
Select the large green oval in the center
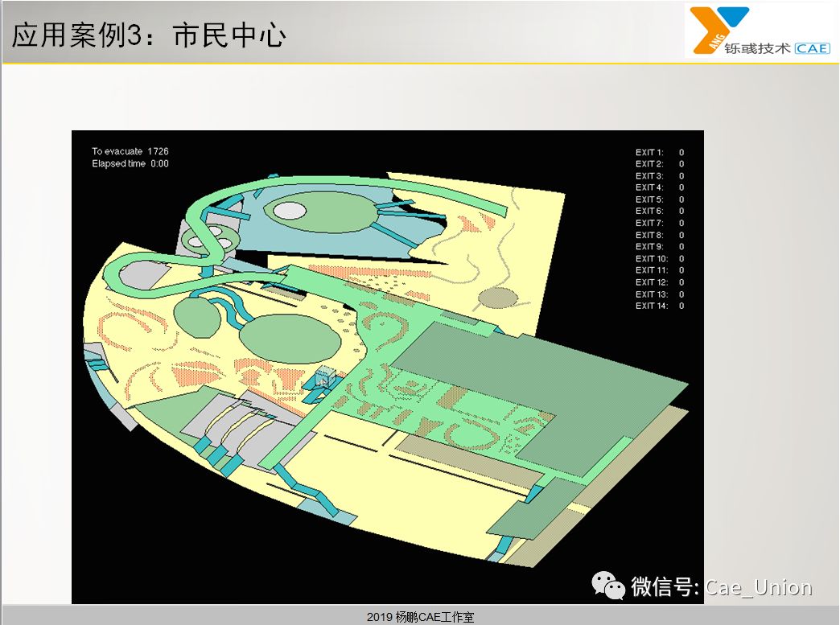click(x=290, y=341)
